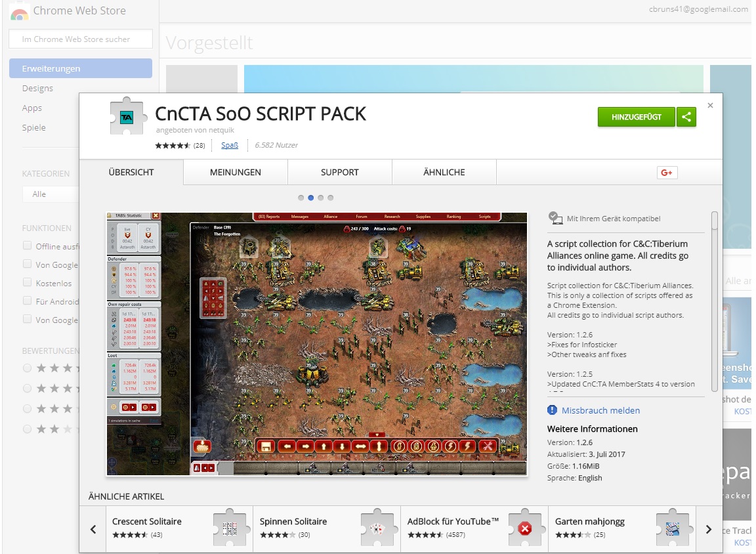
Task: Open the Alle category dropdown
Action: [51, 194]
